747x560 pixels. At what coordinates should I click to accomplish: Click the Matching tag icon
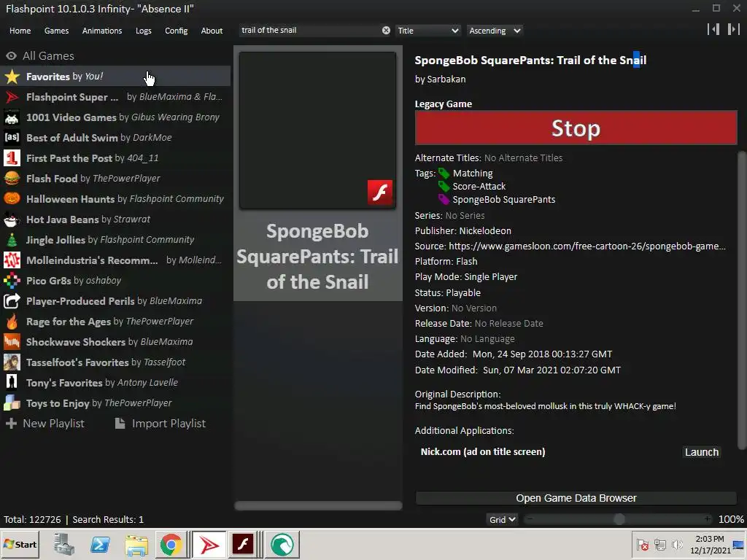click(444, 174)
